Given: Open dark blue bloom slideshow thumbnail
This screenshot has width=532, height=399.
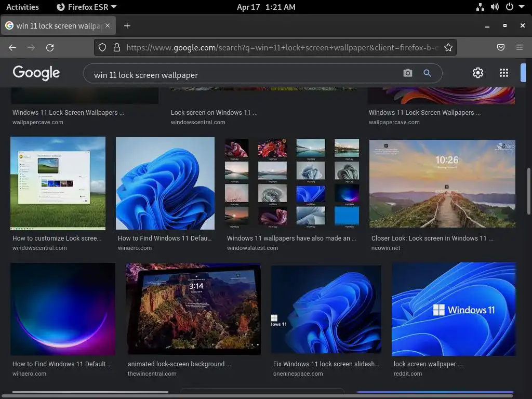Looking at the screenshot, I should (326, 309).
